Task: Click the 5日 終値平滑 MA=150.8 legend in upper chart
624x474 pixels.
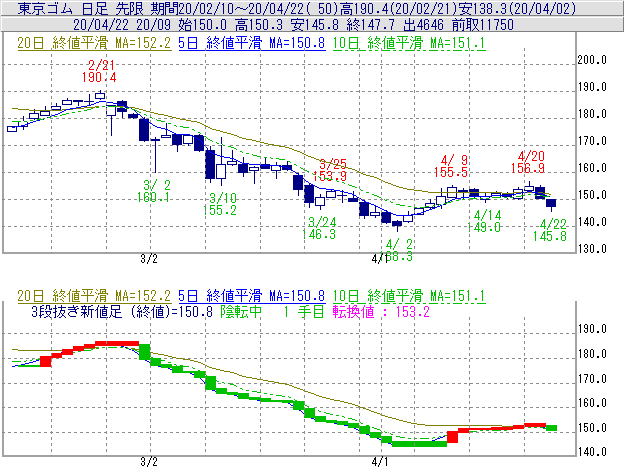Action: pyautogui.click(x=252, y=43)
